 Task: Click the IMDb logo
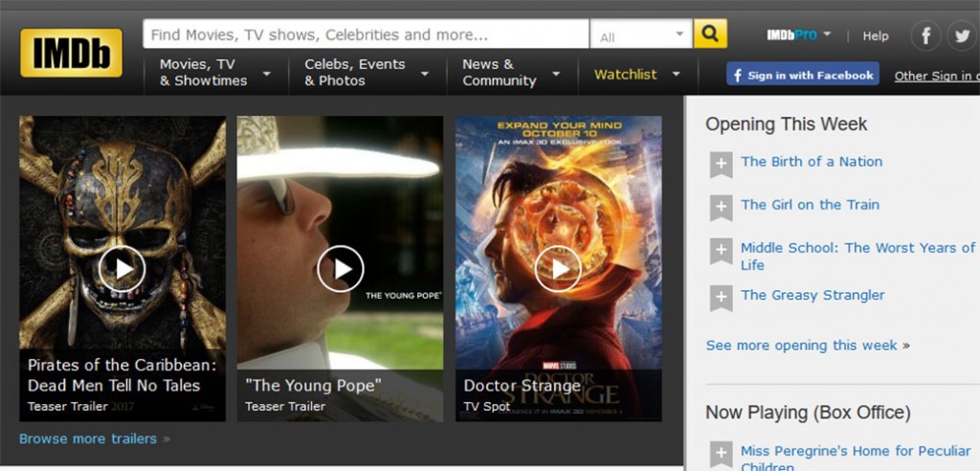click(x=71, y=53)
